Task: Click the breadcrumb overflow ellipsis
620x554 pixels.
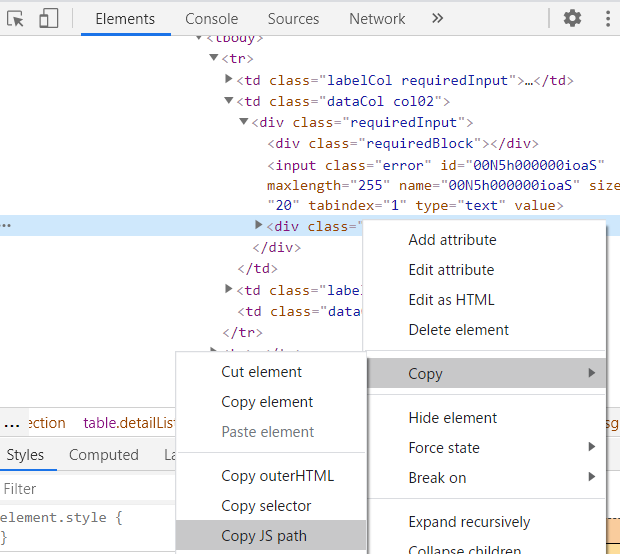Action: (12, 425)
